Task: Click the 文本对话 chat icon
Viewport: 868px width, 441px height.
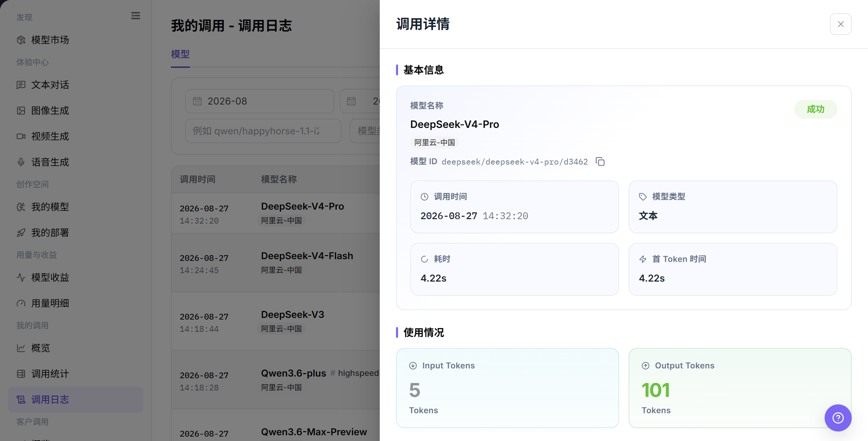Action: point(21,85)
